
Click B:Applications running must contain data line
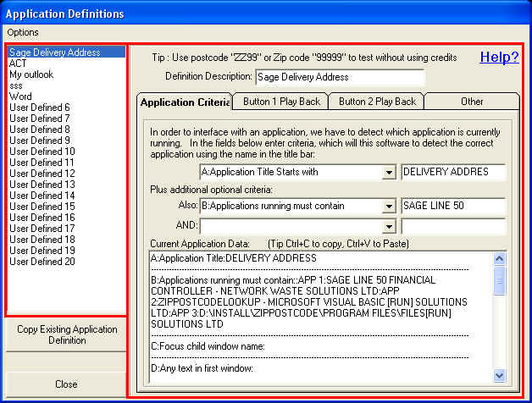309,302
